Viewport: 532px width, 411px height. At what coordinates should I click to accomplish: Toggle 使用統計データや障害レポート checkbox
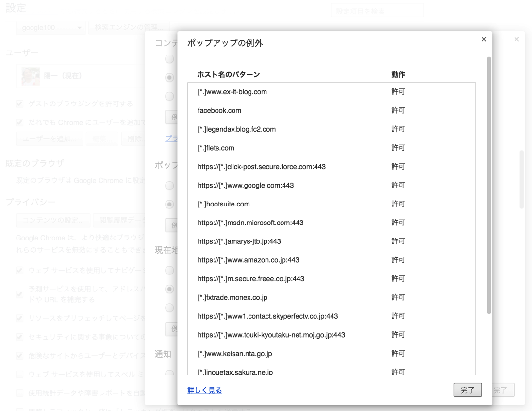click(x=20, y=393)
